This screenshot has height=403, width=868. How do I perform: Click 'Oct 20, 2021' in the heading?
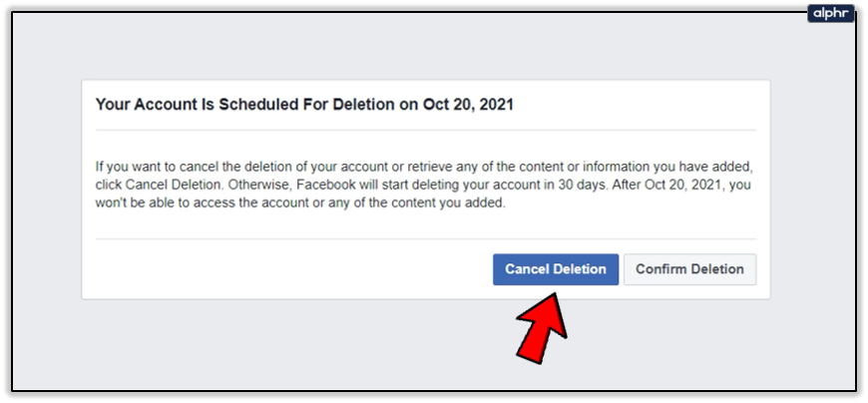pyautogui.click(x=468, y=104)
